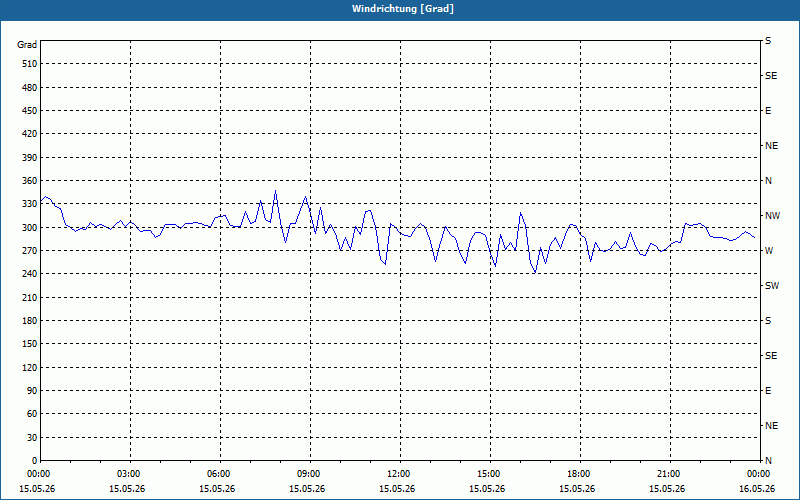
Task: Click the 00:00 label above 16.05.26
Action: 759,474
